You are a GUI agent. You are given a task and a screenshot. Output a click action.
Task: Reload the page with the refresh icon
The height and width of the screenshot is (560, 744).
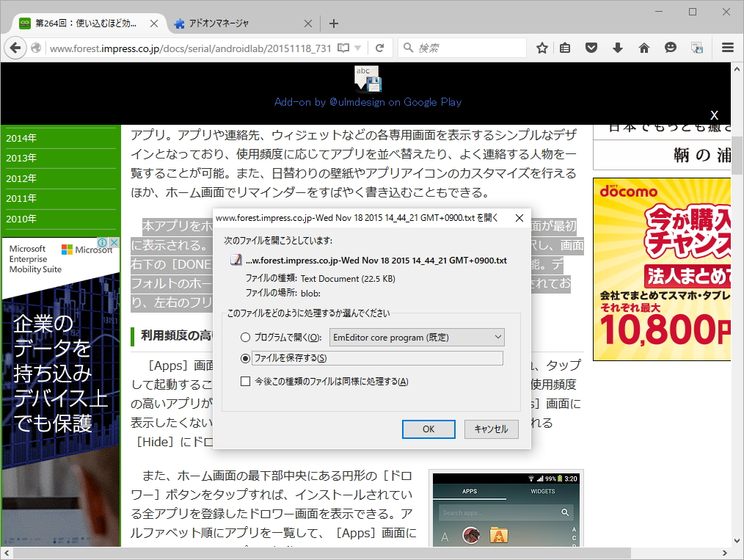point(380,47)
